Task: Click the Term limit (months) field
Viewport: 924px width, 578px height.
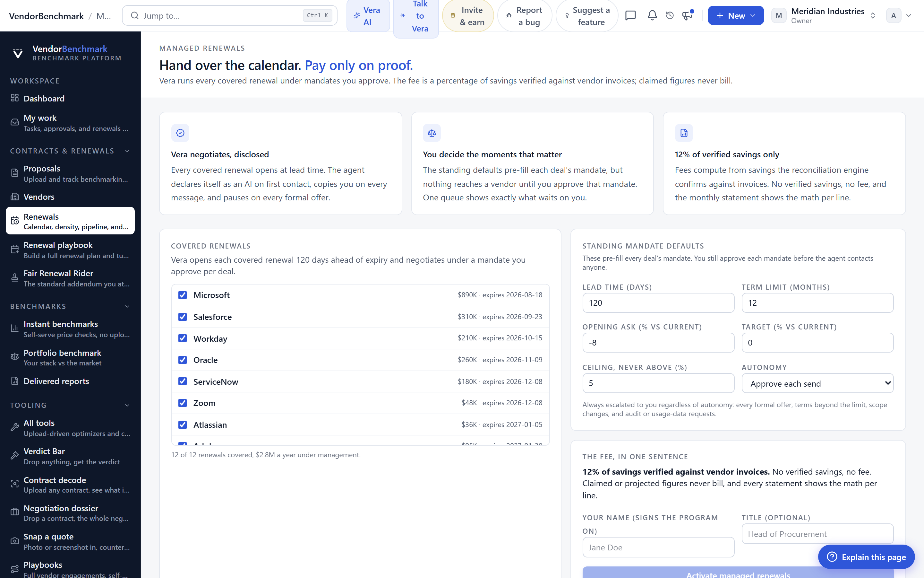Action: (817, 303)
